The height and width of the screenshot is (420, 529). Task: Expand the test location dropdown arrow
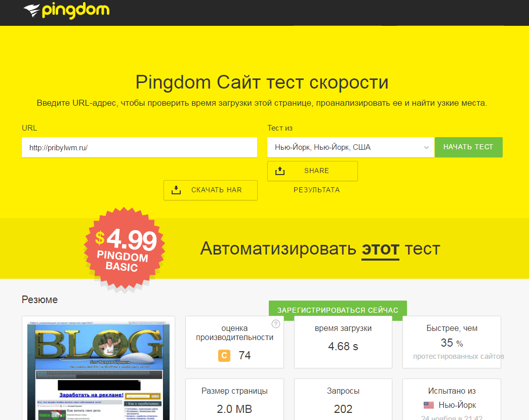(426, 147)
